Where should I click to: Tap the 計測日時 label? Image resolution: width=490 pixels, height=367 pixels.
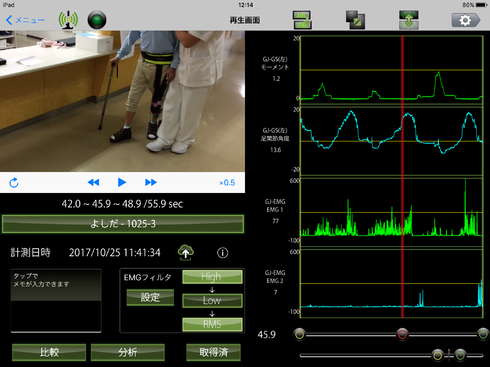point(30,253)
